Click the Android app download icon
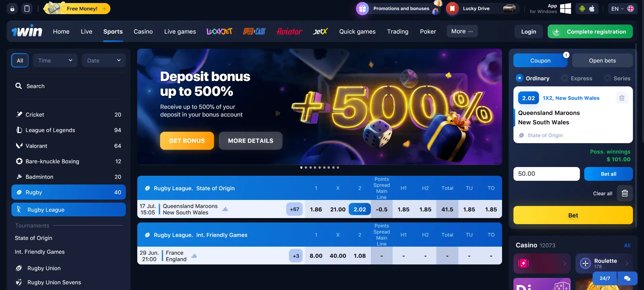Screen dimensions: 644x290 [x=582, y=9]
